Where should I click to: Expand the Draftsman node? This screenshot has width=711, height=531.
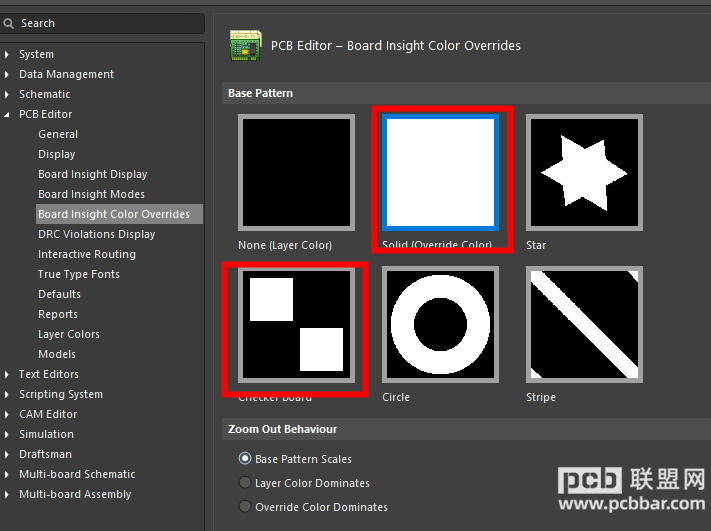click(6, 454)
